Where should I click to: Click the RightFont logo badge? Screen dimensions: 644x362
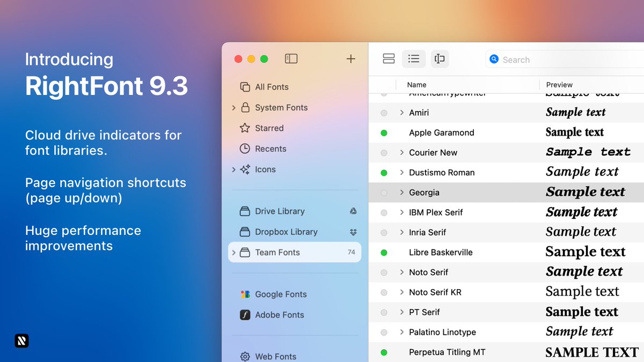pos(21,341)
